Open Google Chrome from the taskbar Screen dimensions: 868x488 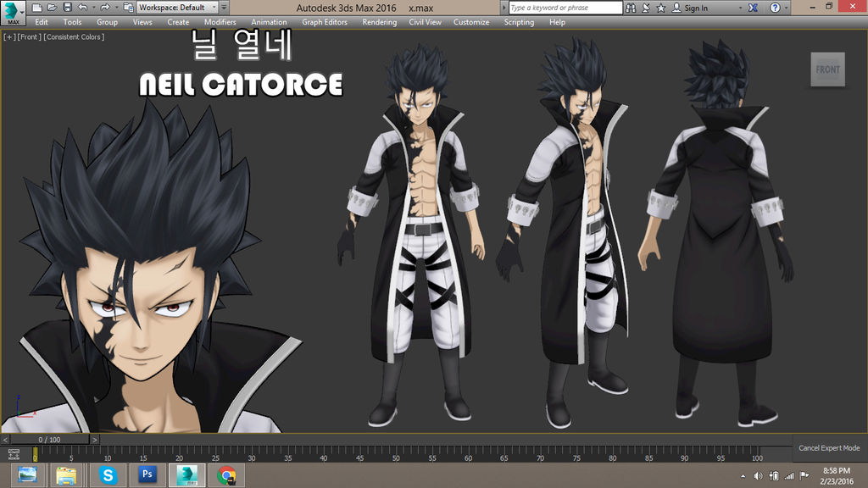click(x=226, y=475)
